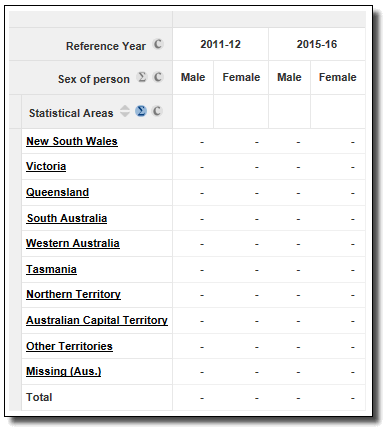The width and height of the screenshot is (383, 427).
Task: Open the Victoria link
Action: pyautogui.click(x=46, y=166)
